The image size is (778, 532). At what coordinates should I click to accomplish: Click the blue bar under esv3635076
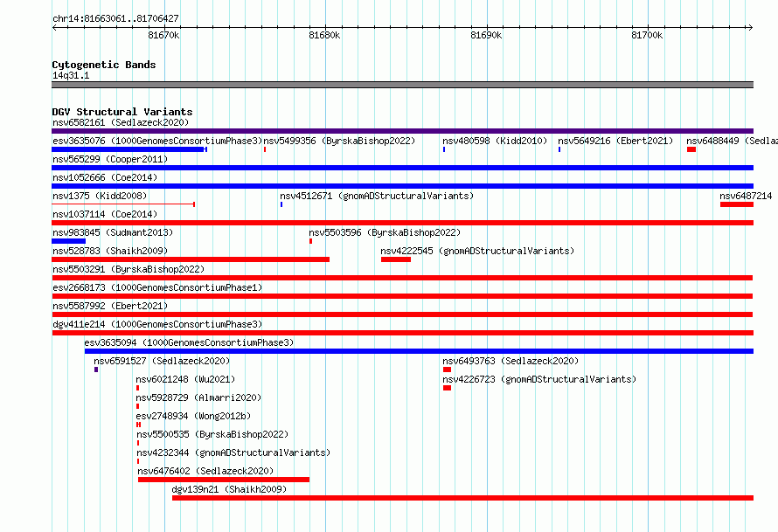[x=129, y=149]
